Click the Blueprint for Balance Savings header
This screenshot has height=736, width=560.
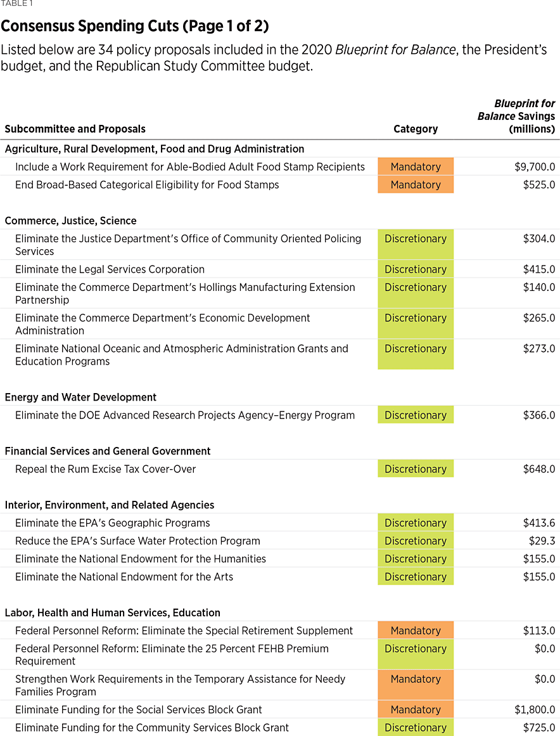point(517,116)
